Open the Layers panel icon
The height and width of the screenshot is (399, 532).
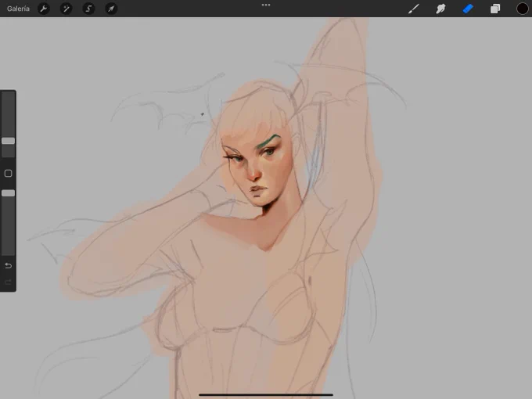(495, 9)
